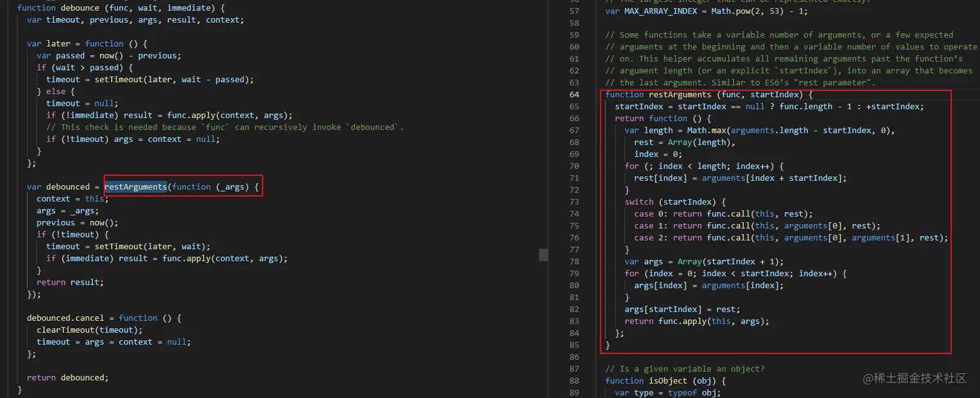Click the highlighted restArguments call in debounce
The image size is (980, 398).
pyautogui.click(x=135, y=187)
